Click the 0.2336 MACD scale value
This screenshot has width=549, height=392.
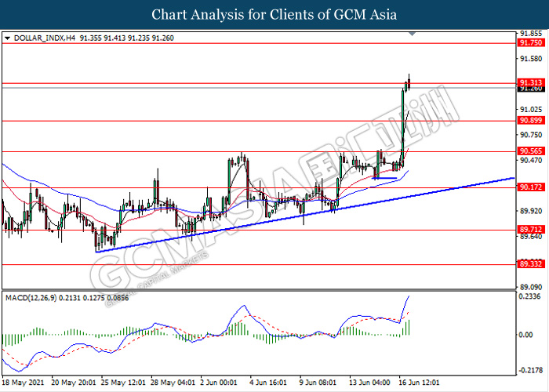532,297
